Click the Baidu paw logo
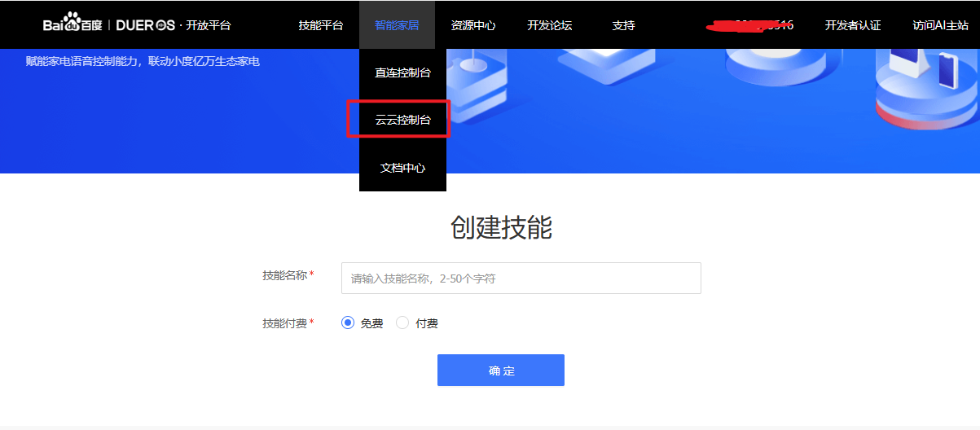980x430 pixels. point(73,24)
